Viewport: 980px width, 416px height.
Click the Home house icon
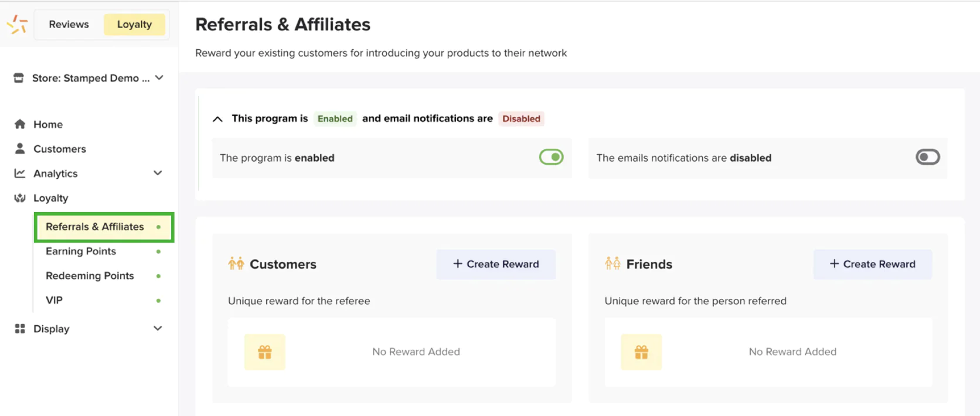(20, 124)
